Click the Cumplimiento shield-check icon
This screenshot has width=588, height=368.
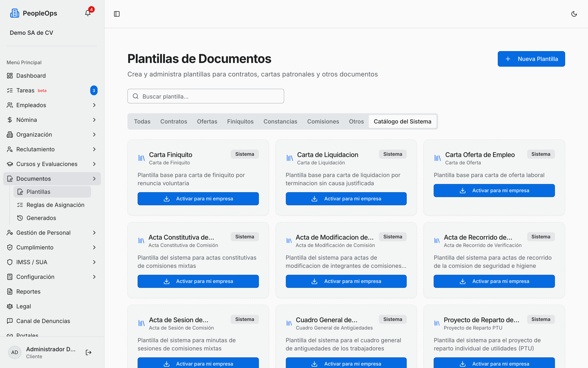10,247
